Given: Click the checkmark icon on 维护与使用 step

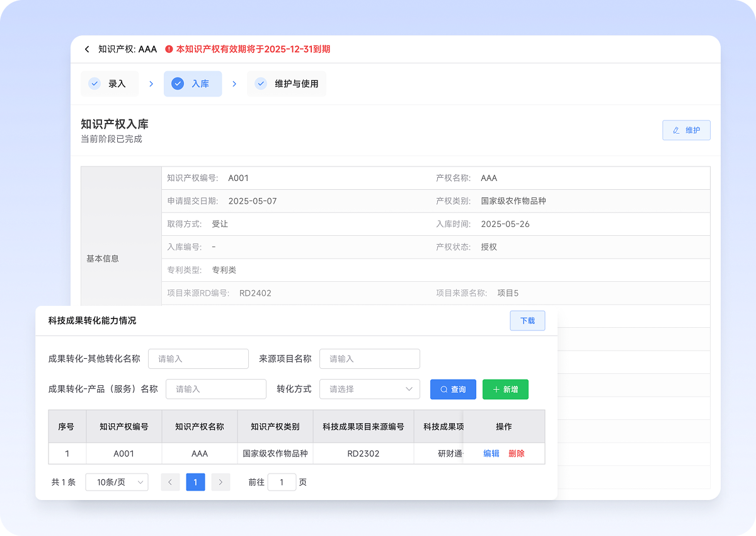Looking at the screenshot, I should click(x=261, y=84).
